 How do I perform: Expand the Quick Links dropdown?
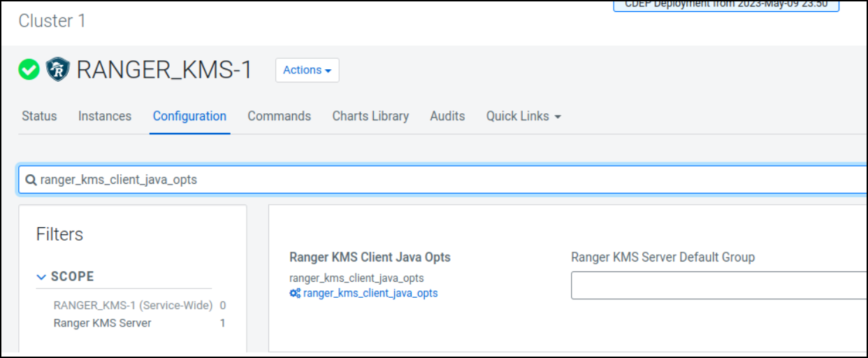523,116
